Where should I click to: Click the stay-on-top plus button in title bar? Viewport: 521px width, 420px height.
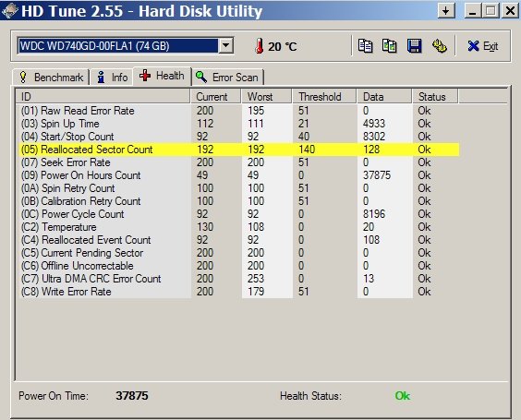446,11
